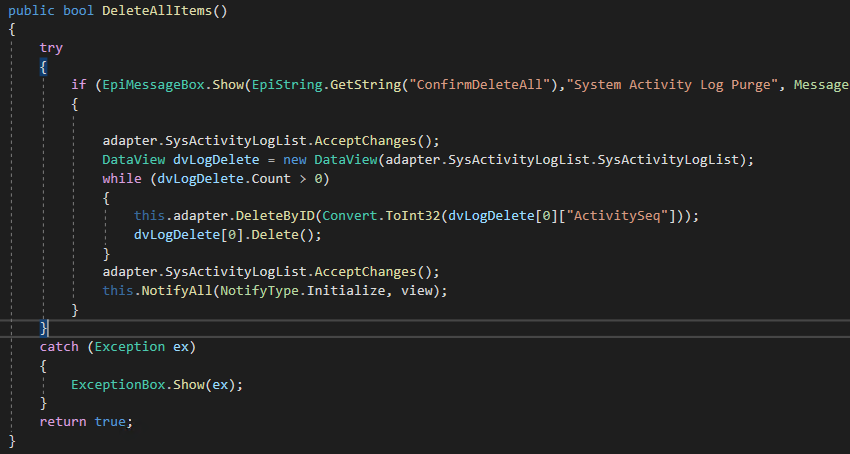
Task: Click the return true statement
Action: (x=86, y=421)
